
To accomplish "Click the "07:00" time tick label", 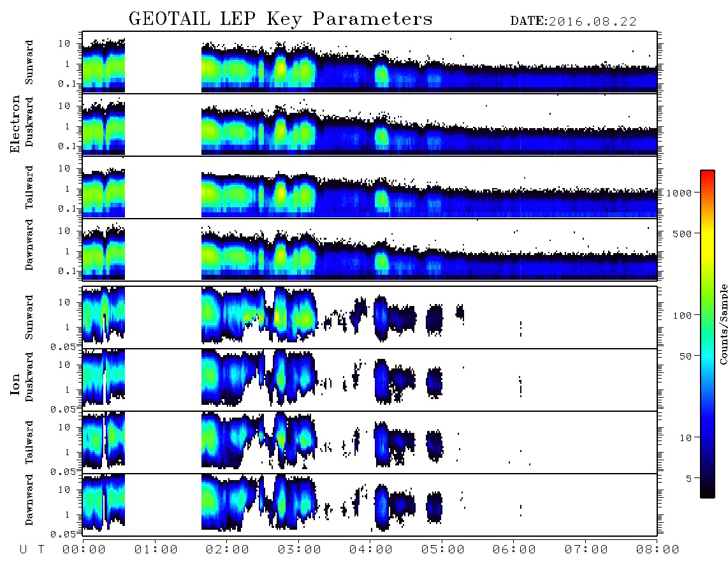I will [x=586, y=550].
